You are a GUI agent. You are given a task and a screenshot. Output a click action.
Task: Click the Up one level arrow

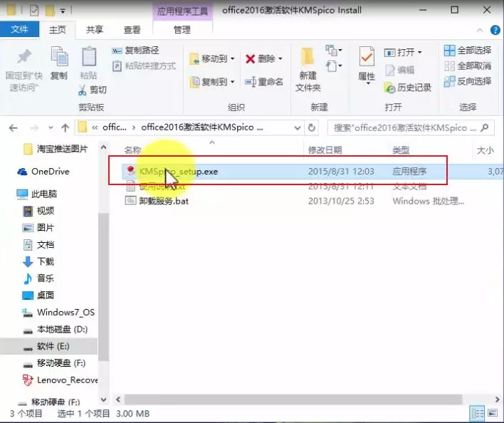click(x=65, y=128)
